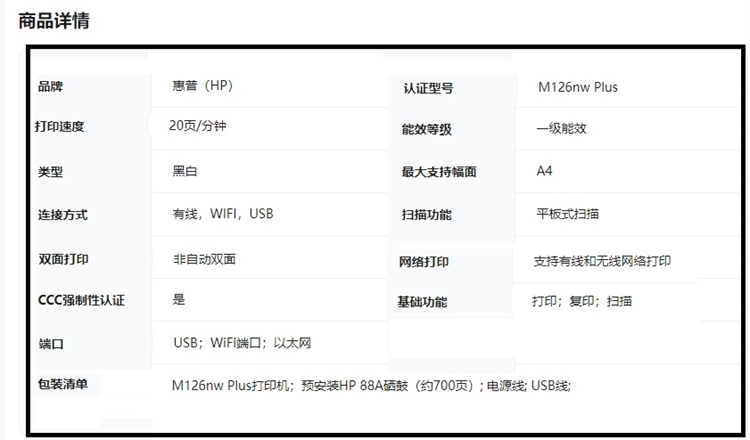Select the 扫描功能 label

point(427,215)
